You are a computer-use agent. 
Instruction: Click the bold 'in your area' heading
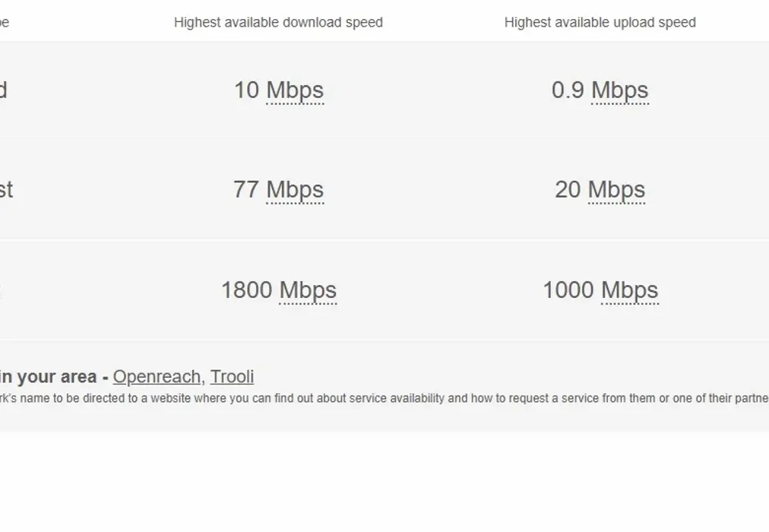(49, 377)
